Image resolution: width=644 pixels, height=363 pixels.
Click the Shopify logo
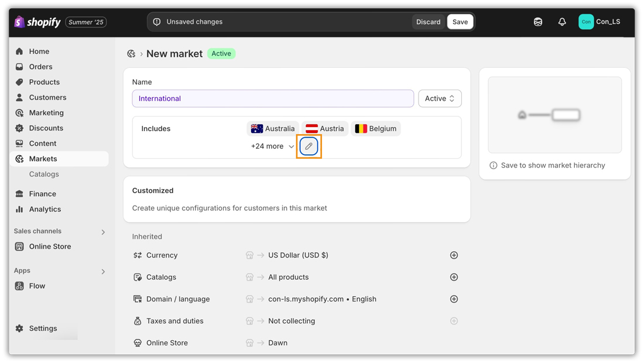37,22
